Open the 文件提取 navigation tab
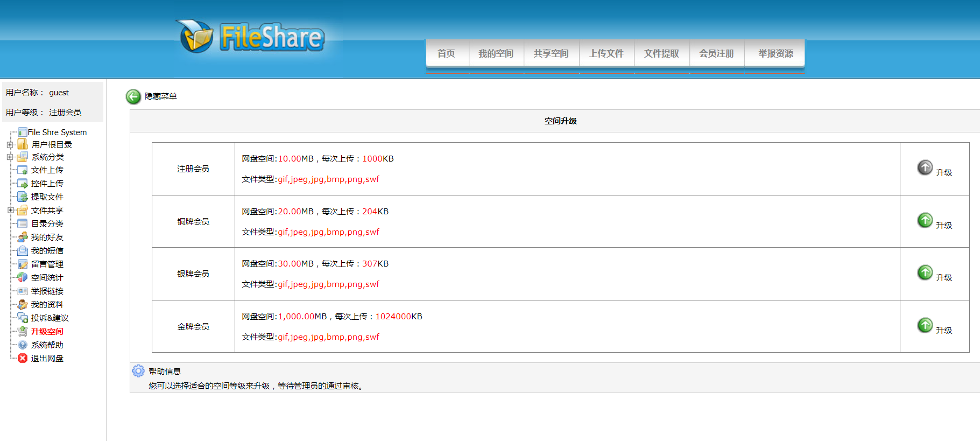The width and height of the screenshot is (980, 441). (662, 53)
